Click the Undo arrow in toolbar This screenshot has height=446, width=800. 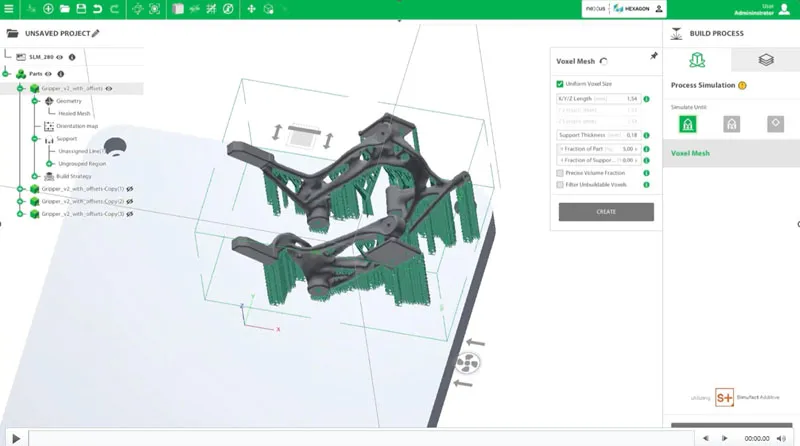click(97, 8)
